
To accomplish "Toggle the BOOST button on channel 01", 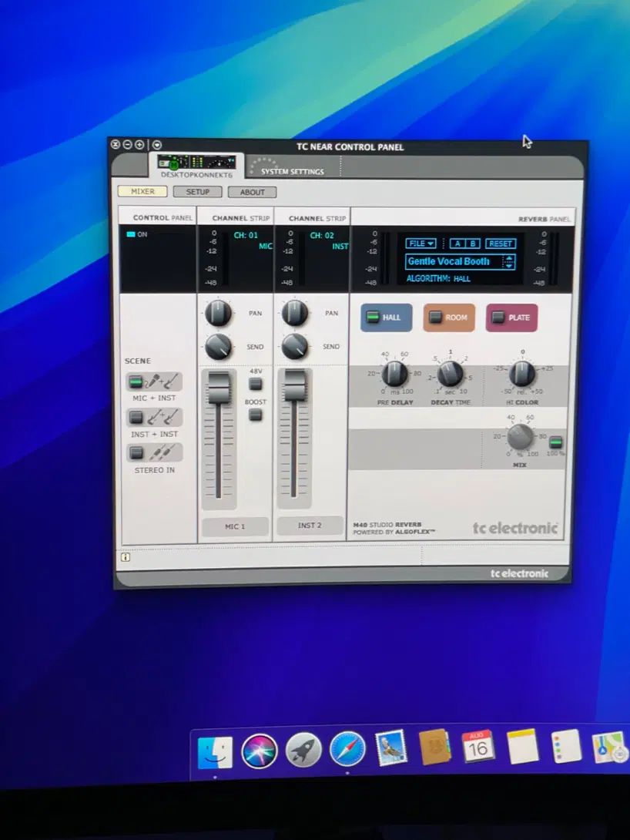I will (x=256, y=415).
